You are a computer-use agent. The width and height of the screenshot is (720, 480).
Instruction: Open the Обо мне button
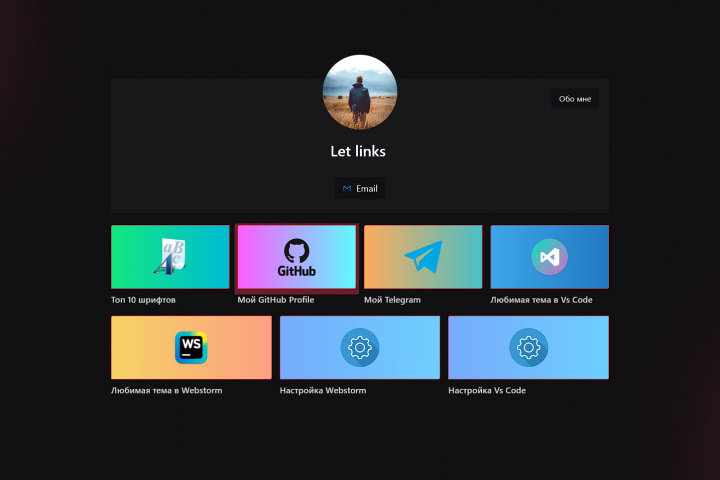575,99
